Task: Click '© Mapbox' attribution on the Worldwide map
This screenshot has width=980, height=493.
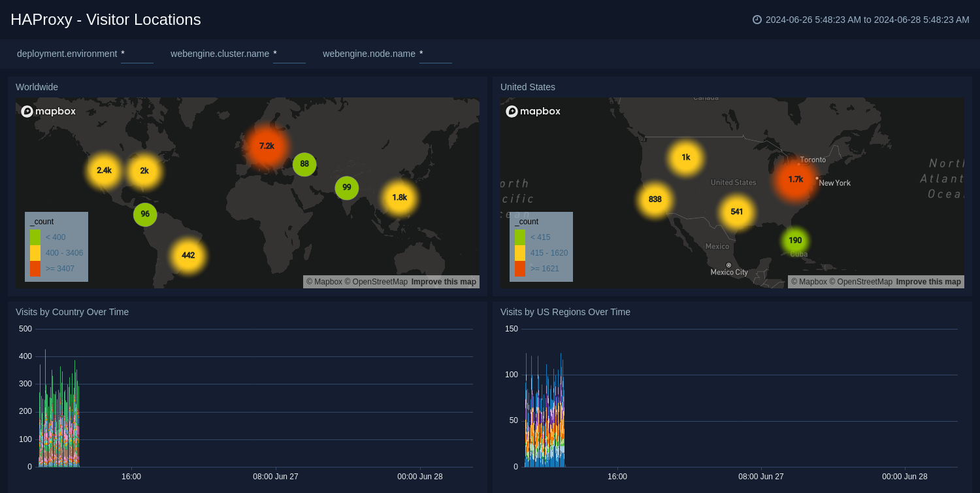Action: click(x=324, y=282)
